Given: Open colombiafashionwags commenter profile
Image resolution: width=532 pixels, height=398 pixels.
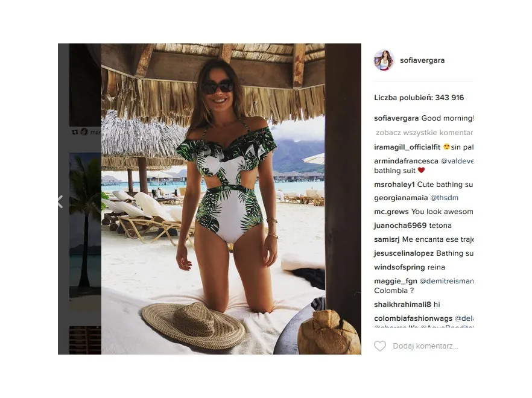Looking at the screenshot, I should tap(413, 318).
